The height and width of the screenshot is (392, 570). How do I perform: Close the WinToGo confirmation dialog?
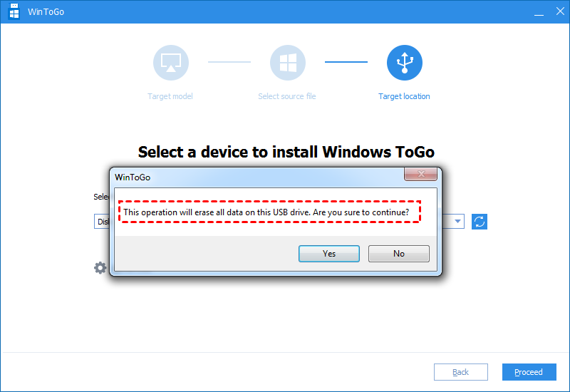[x=420, y=174]
